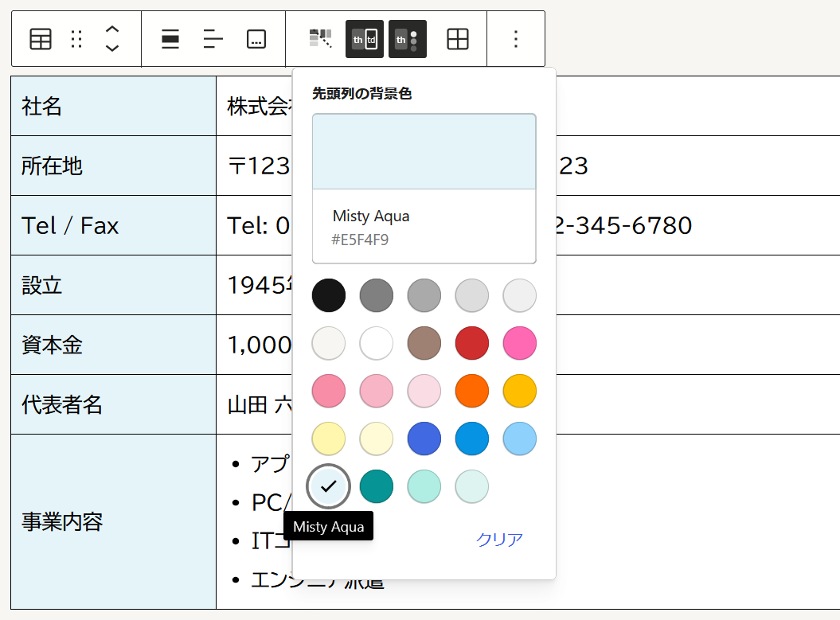Open the block alignment icon
Screen dimensions: 840x620
pos(170,39)
